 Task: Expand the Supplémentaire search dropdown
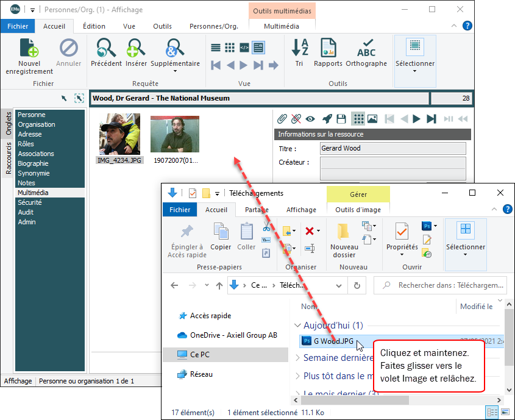pos(175,71)
